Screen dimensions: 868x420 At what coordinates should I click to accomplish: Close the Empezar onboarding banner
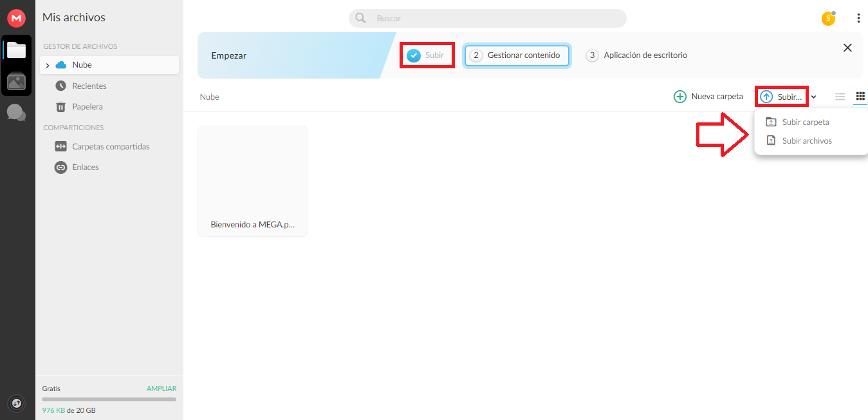[x=847, y=48]
